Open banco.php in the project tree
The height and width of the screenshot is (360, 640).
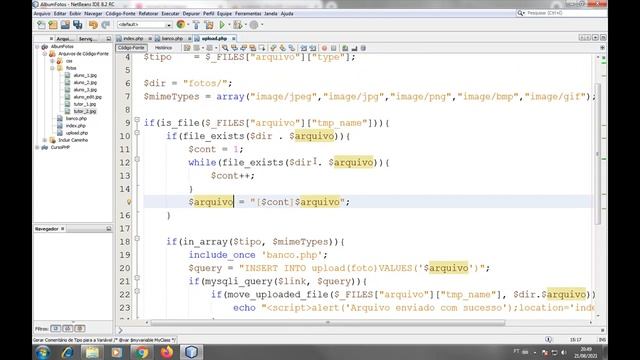(76, 118)
